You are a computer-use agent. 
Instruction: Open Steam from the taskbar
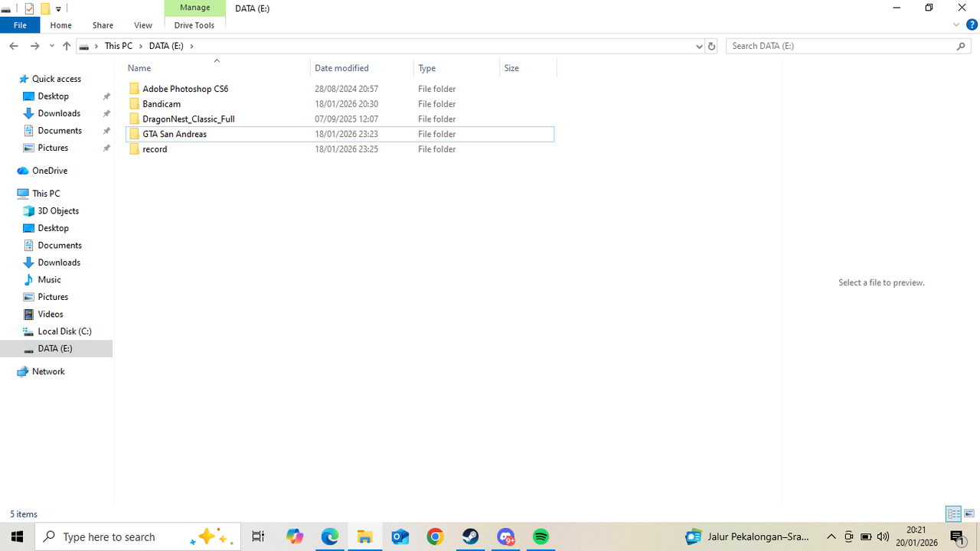pos(471,536)
